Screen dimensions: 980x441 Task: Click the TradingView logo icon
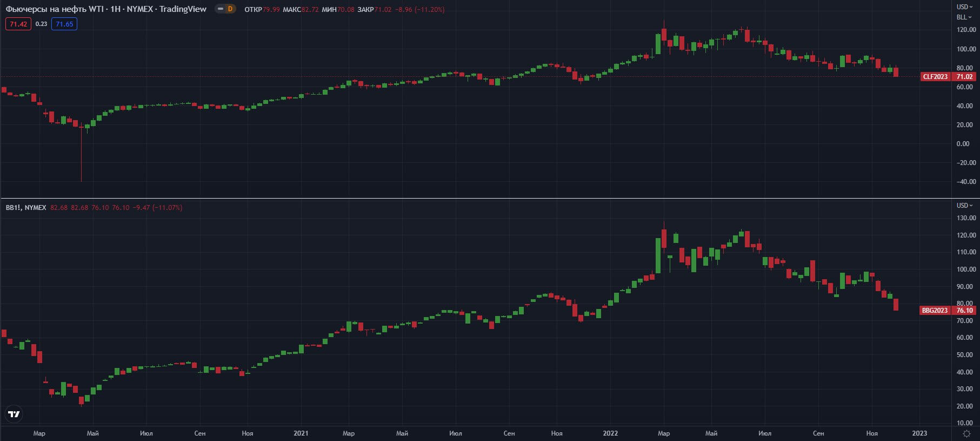pyautogui.click(x=14, y=414)
